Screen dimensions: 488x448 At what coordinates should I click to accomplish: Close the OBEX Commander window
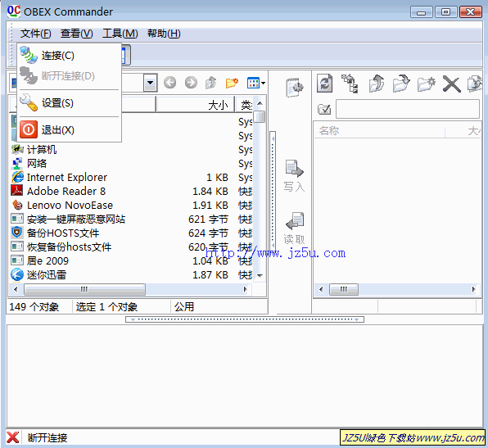pyautogui.click(x=471, y=11)
